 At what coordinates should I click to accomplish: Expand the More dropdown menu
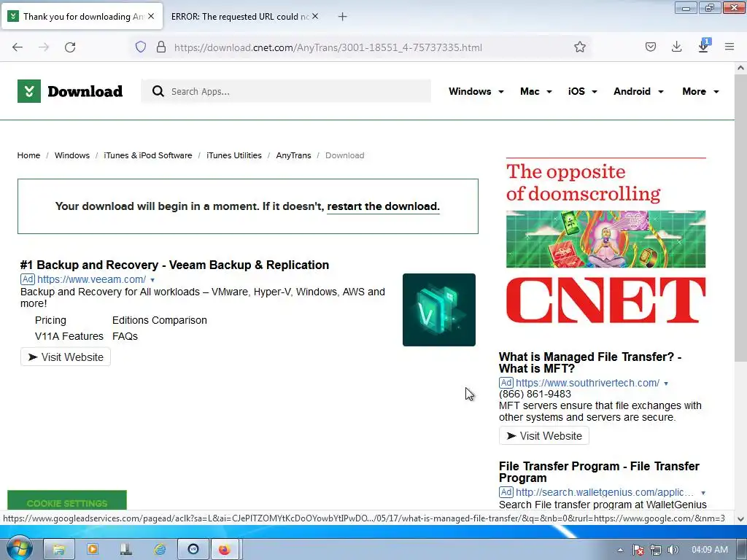tap(700, 91)
